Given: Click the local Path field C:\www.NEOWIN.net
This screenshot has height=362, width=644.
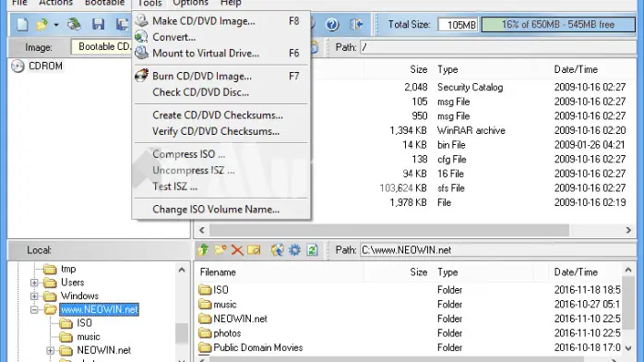Looking at the screenshot, I should (498, 250).
